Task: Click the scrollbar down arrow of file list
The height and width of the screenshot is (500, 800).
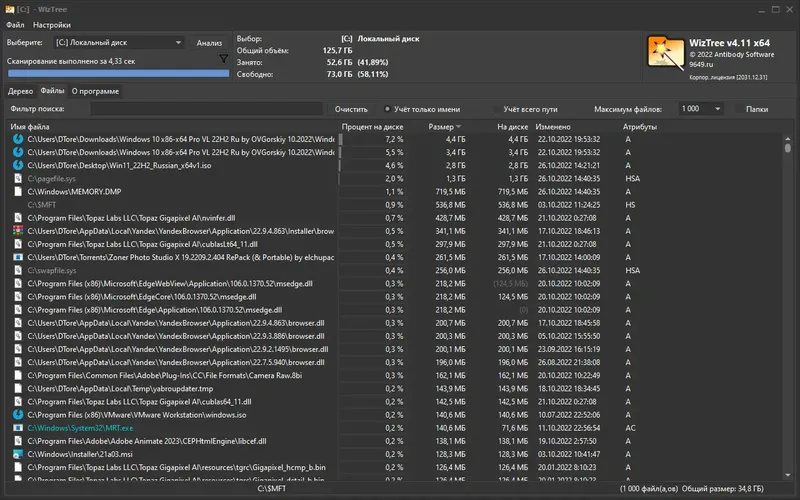Action: [788, 474]
